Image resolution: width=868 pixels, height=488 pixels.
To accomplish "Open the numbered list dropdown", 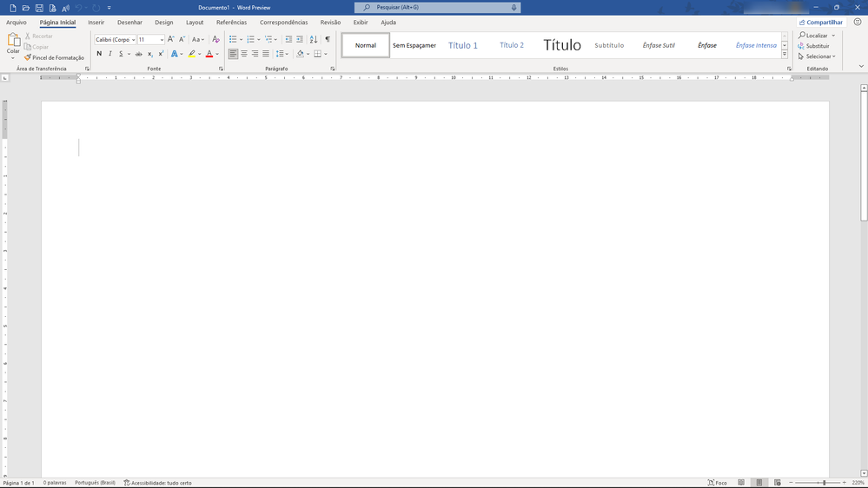I will click(259, 40).
